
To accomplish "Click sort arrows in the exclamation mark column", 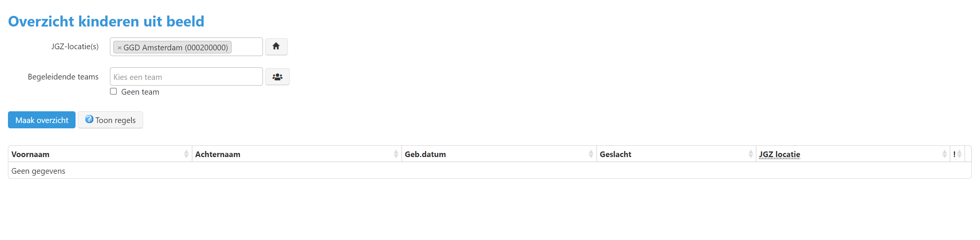I will pos(960,154).
